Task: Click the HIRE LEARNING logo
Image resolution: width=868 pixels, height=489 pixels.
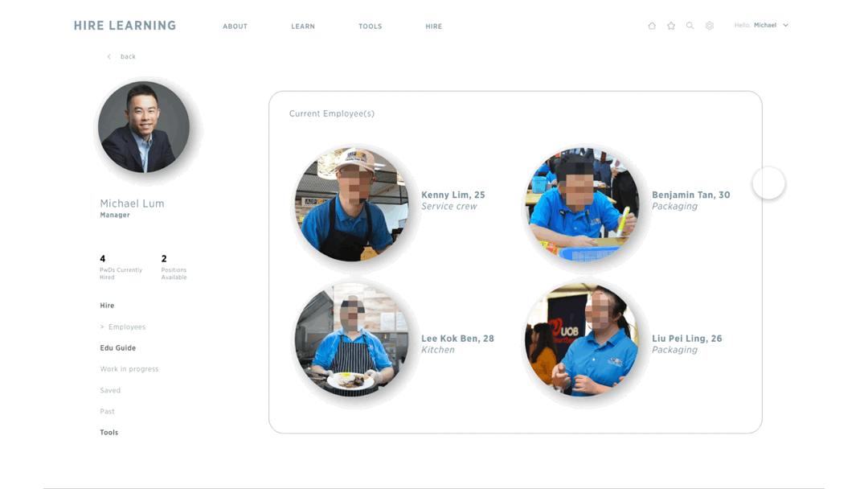Action: tap(125, 26)
